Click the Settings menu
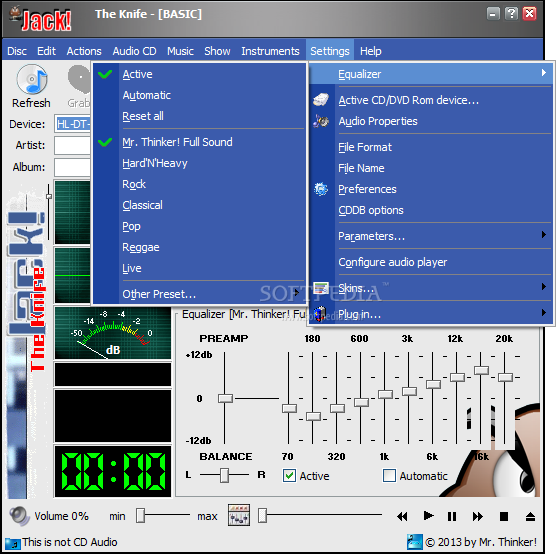 [x=330, y=51]
